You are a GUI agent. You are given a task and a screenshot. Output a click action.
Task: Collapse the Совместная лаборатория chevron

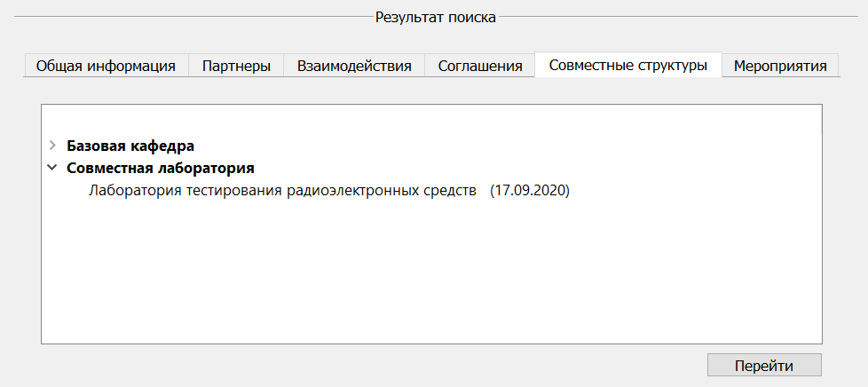coord(52,167)
